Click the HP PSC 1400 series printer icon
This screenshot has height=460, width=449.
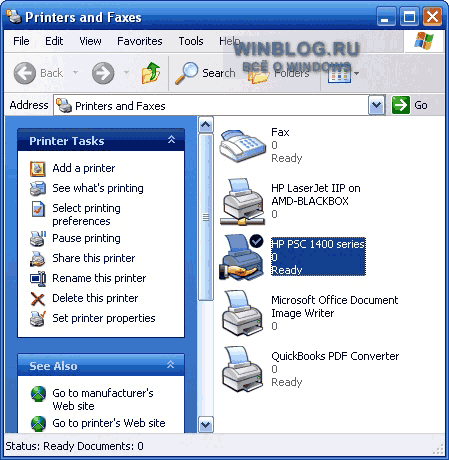[242, 257]
